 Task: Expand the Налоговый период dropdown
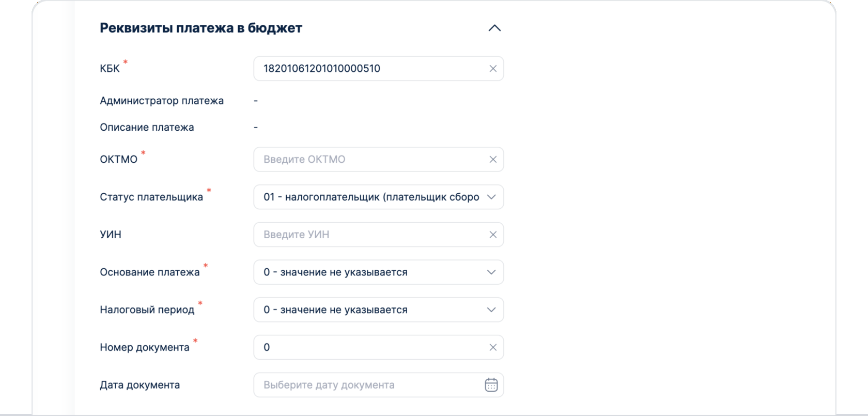pos(371,310)
